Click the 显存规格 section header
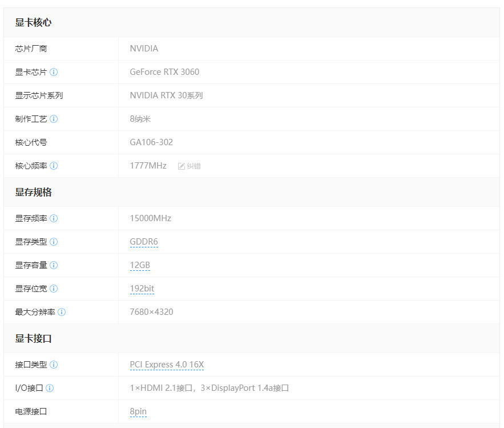This screenshot has width=504, height=428. [33, 193]
